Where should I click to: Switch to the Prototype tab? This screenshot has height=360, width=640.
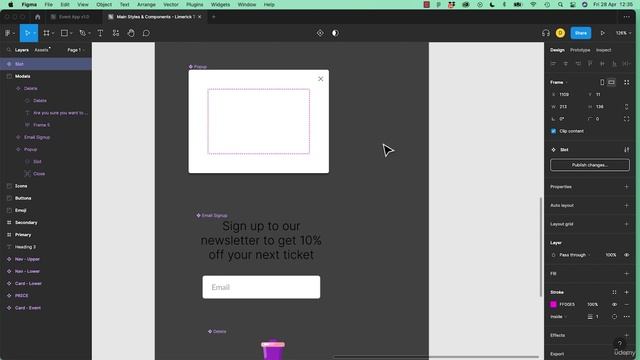pyautogui.click(x=580, y=50)
